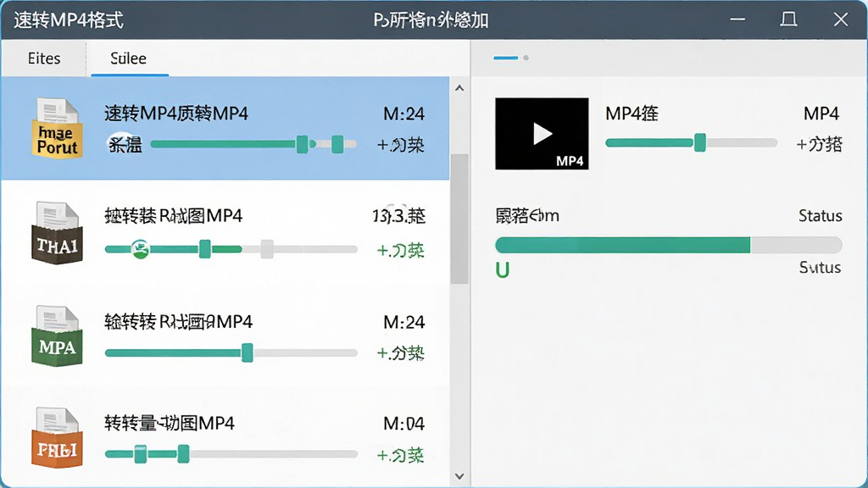Click the green U icon below the progress bar

502,270
